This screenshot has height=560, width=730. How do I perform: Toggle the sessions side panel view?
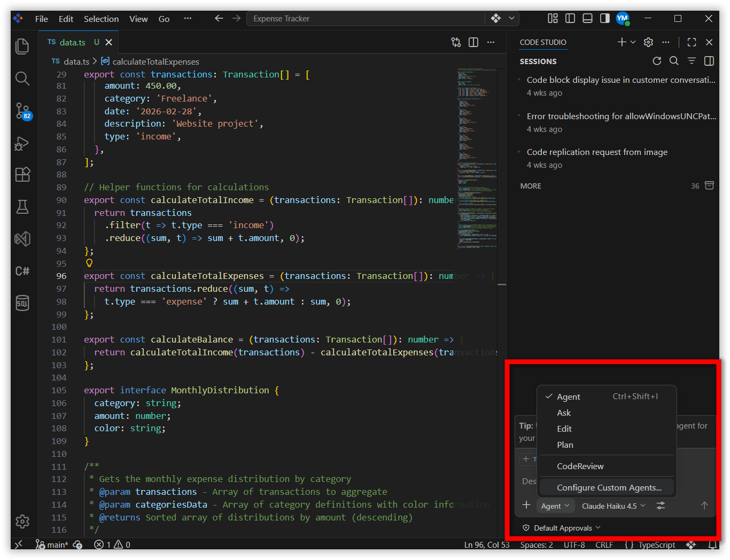click(709, 61)
